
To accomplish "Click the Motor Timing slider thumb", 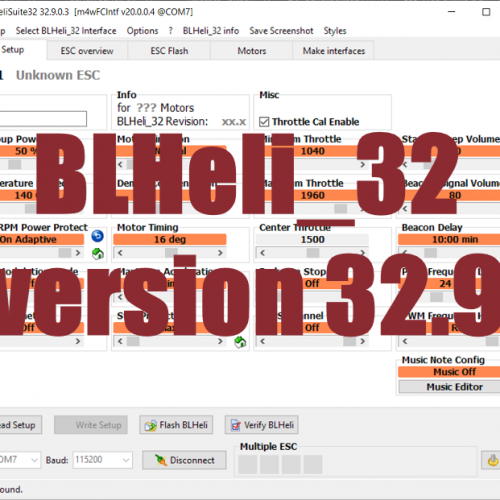I will pos(171,253).
